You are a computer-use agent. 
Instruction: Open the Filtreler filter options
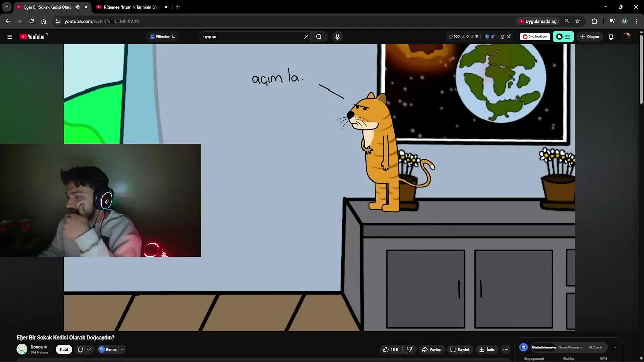(163, 37)
